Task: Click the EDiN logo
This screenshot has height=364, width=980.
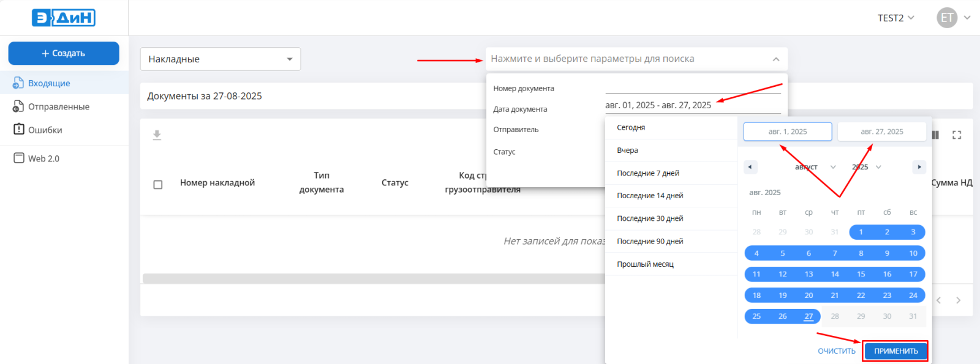Action: coord(64,18)
